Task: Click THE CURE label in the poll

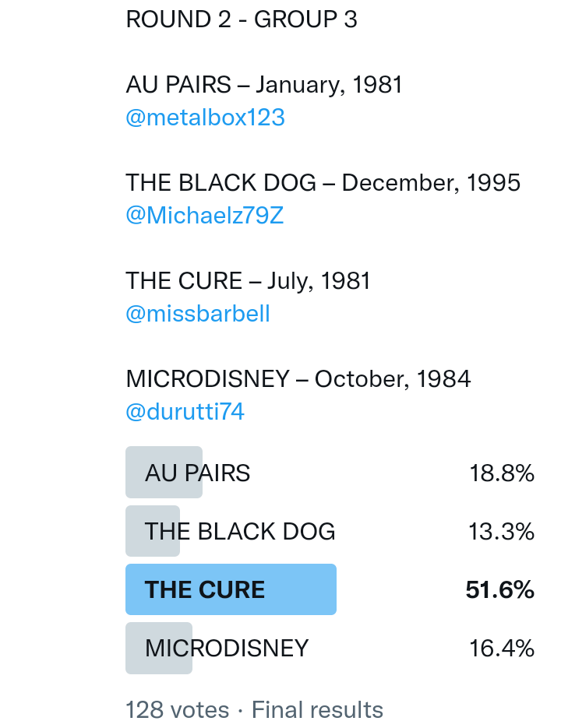Action: click(x=204, y=589)
